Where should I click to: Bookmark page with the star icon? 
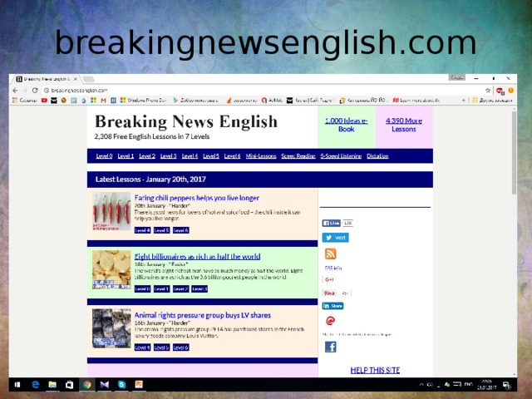coord(488,91)
